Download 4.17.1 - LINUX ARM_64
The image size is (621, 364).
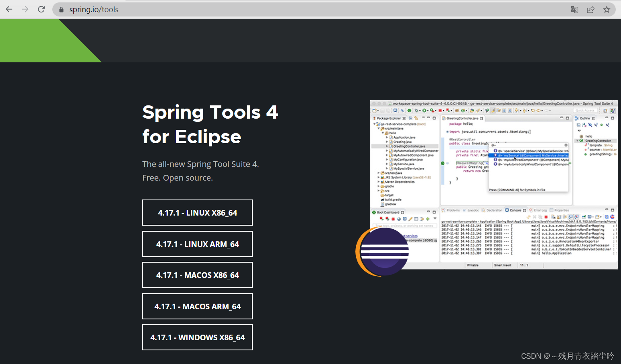197,244
